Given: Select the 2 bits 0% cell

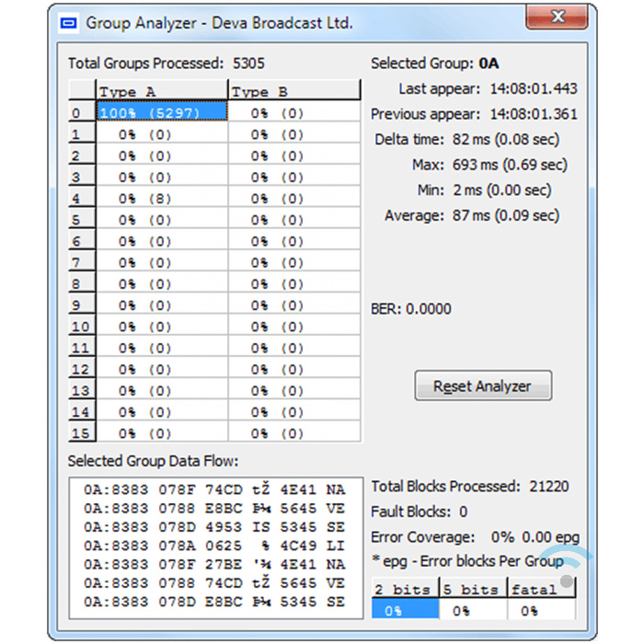Looking at the screenshot, I should [405, 609].
